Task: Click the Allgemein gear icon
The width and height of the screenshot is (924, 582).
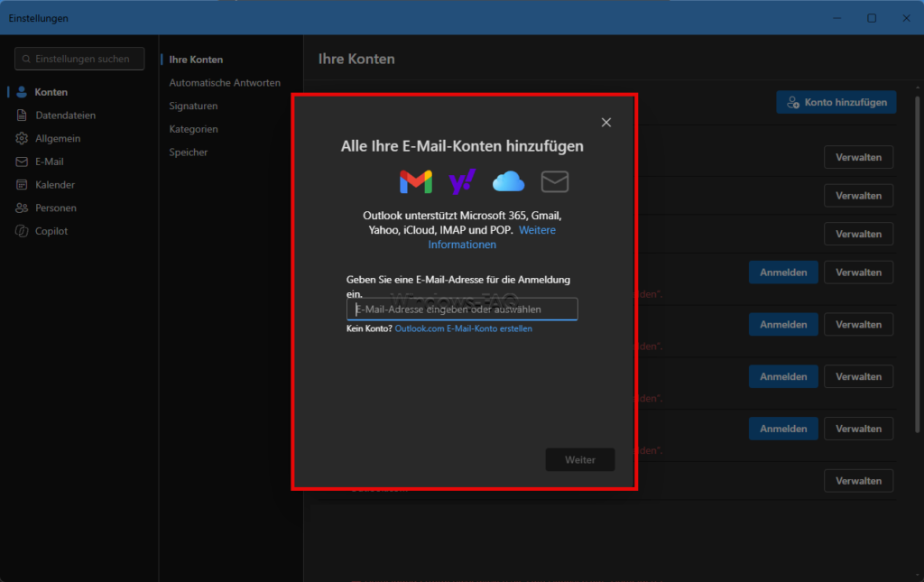Action: tap(22, 138)
